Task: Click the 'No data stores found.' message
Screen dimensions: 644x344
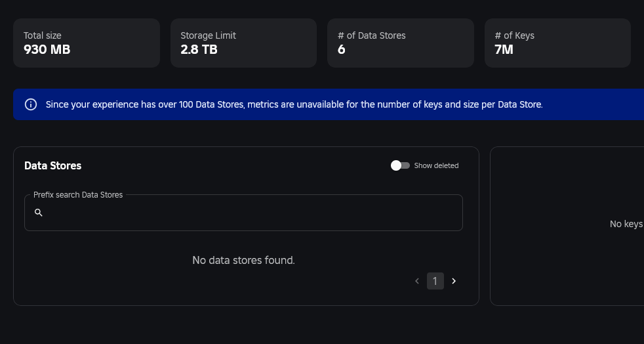Action: coord(243,260)
